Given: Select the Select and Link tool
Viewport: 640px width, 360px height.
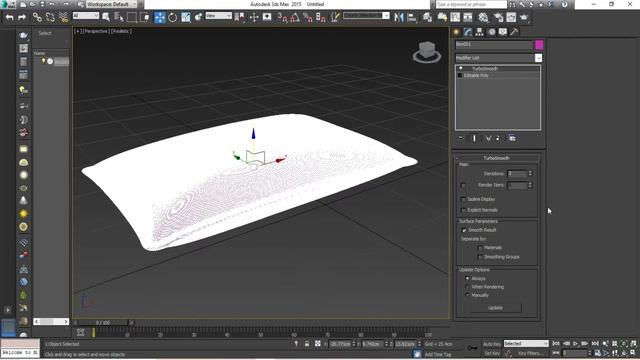Looking at the screenshot, I should coord(37,17).
